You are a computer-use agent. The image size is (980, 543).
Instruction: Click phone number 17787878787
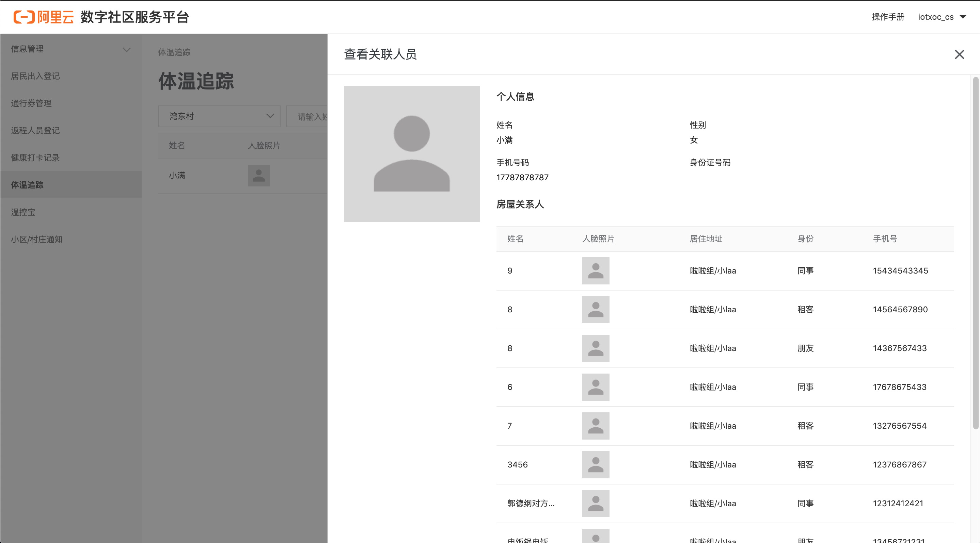(522, 178)
